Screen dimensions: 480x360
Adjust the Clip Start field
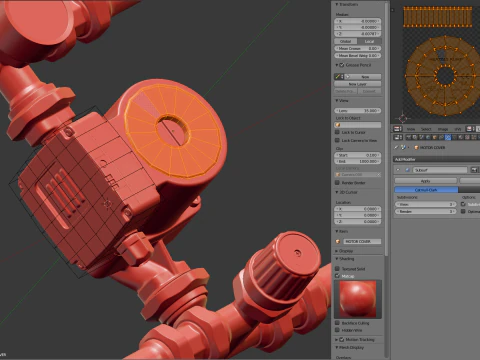358,155
